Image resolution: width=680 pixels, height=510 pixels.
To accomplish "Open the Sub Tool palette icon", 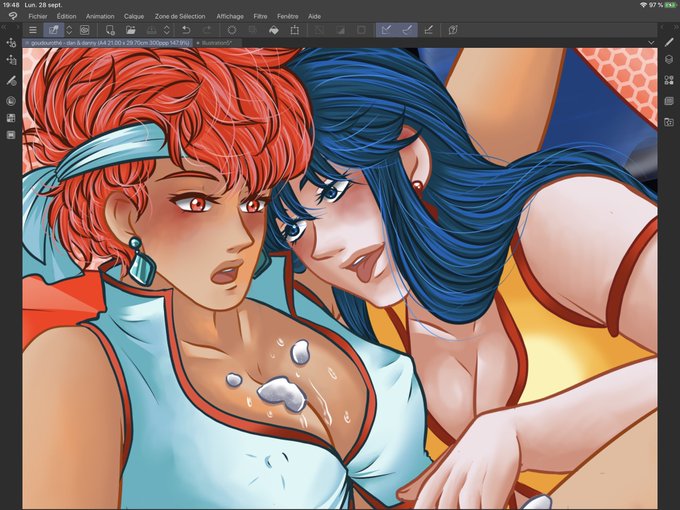I will [11, 43].
